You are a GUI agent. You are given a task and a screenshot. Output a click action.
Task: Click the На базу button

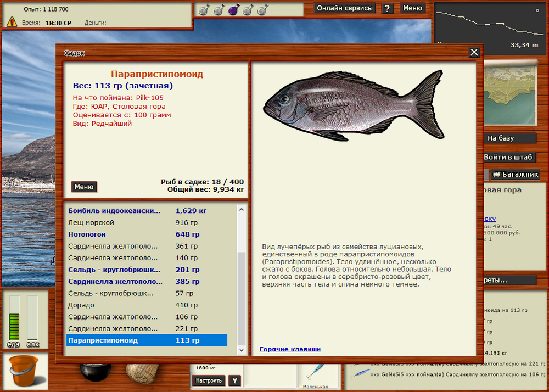coord(510,138)
